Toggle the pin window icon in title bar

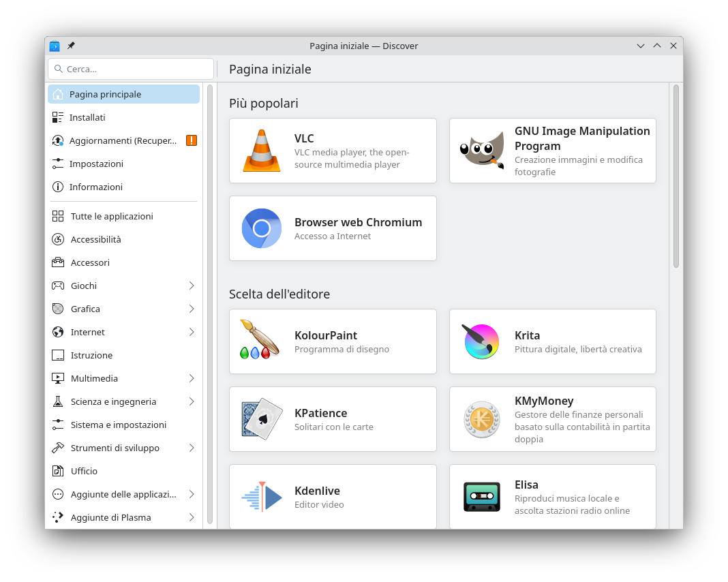[71, 46]
